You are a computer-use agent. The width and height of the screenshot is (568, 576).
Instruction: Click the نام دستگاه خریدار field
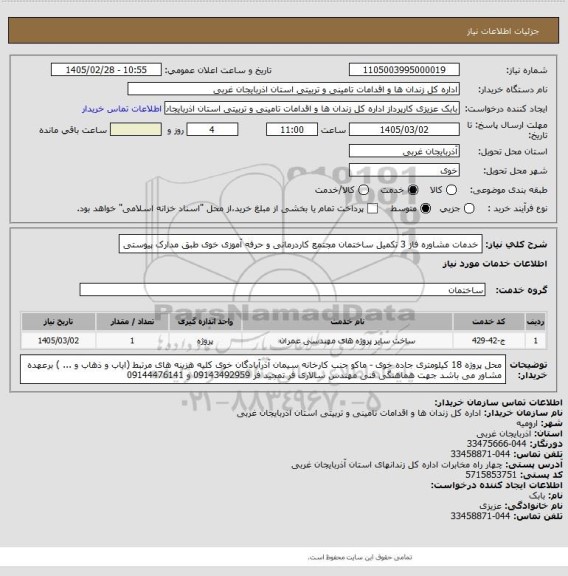[x=293, y=89]
